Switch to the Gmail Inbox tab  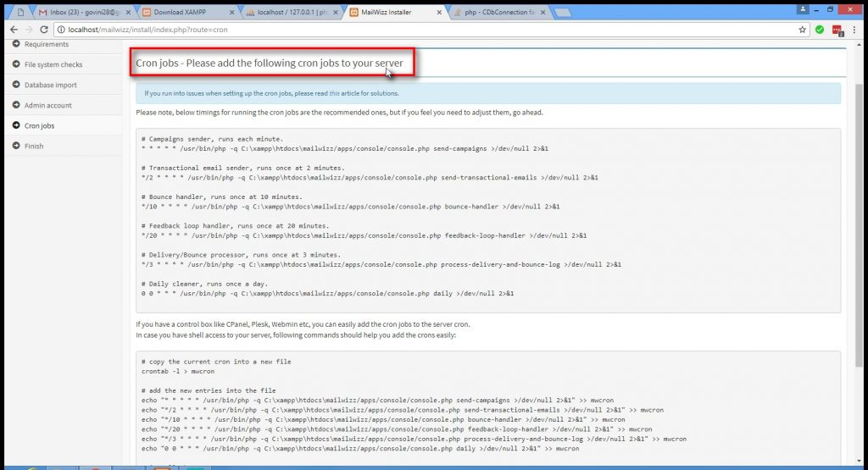[82, 12]
